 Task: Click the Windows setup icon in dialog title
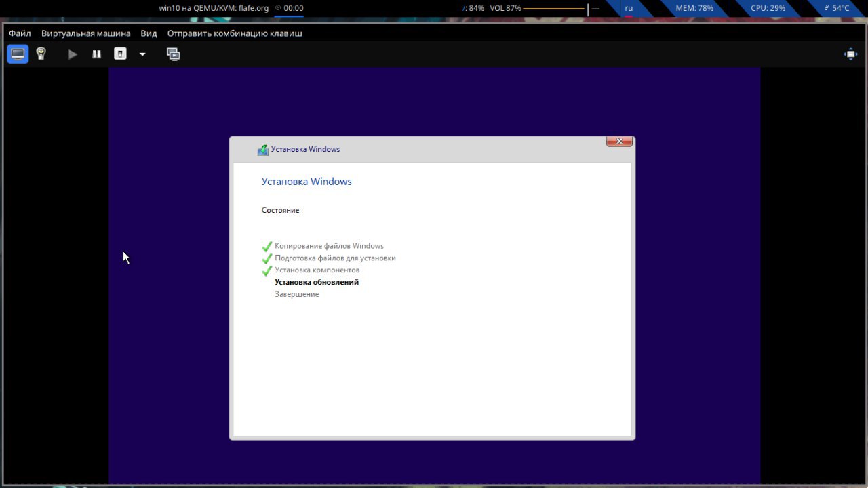263,150
